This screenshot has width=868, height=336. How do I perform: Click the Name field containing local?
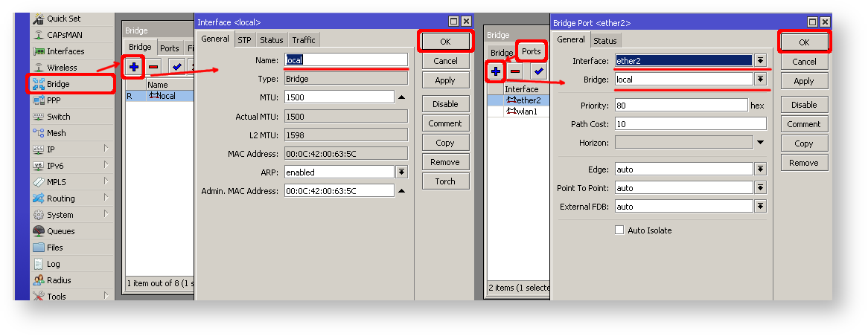[346, 60]
